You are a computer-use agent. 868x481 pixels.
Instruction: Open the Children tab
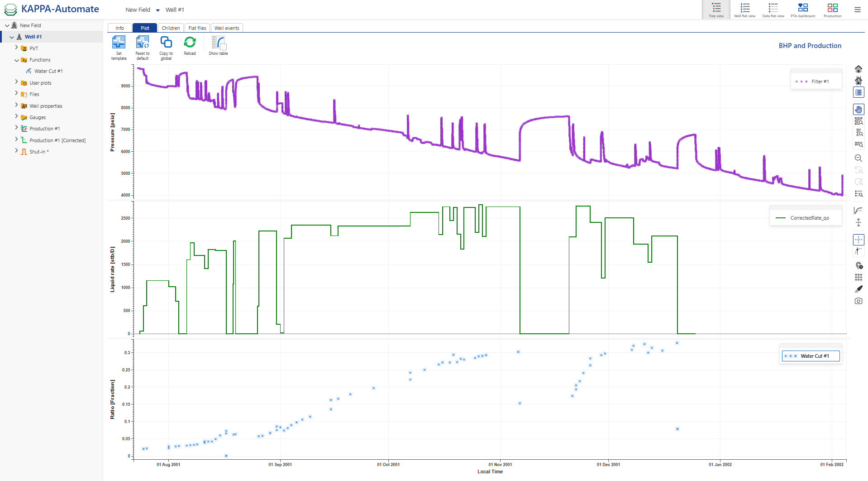click(171, 28)
